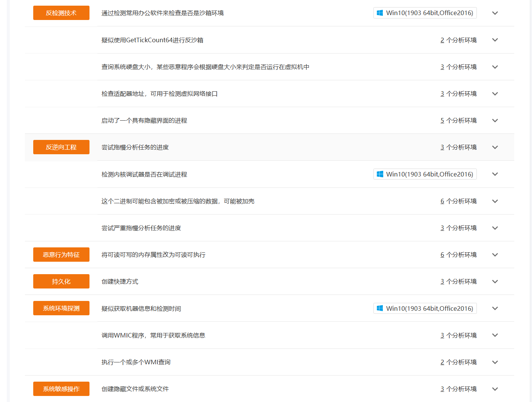Open 3 个分析环境 link for 查询系统硬盘大小
The width and height of the screenshot is (532, 402).
coord(458,67)
